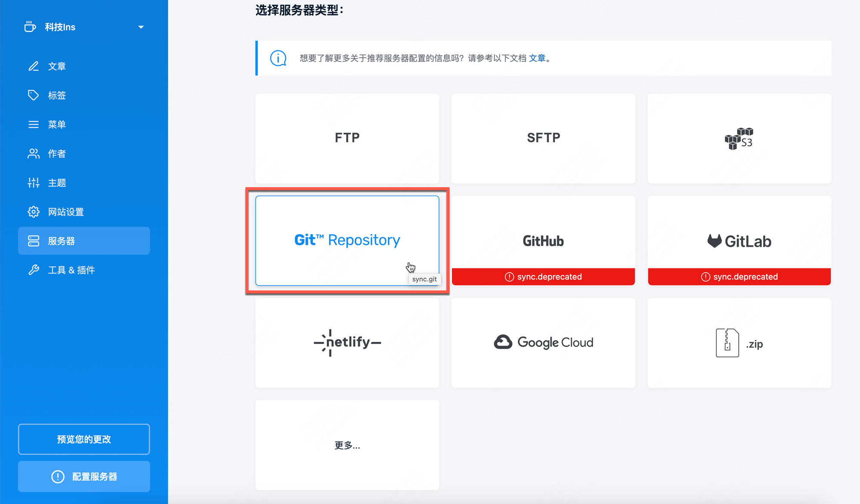Open the 文章 documentation link in the banner

[537, 58]
